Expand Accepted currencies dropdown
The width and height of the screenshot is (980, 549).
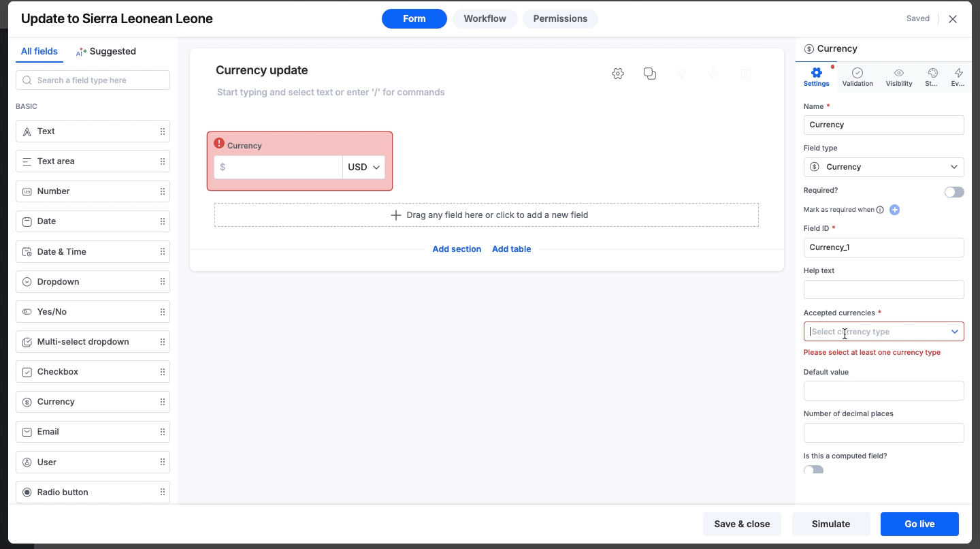(883, 332)
